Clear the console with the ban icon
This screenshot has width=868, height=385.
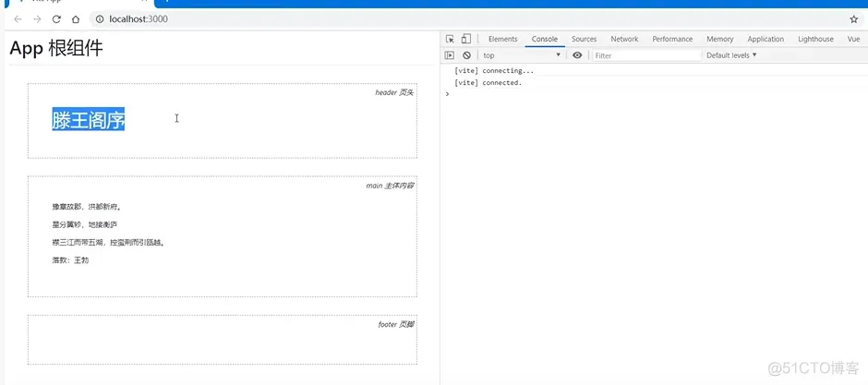coord(466,55)
